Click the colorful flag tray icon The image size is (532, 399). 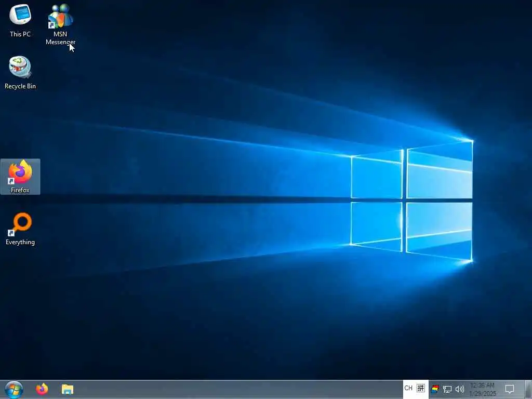[435, 389]
